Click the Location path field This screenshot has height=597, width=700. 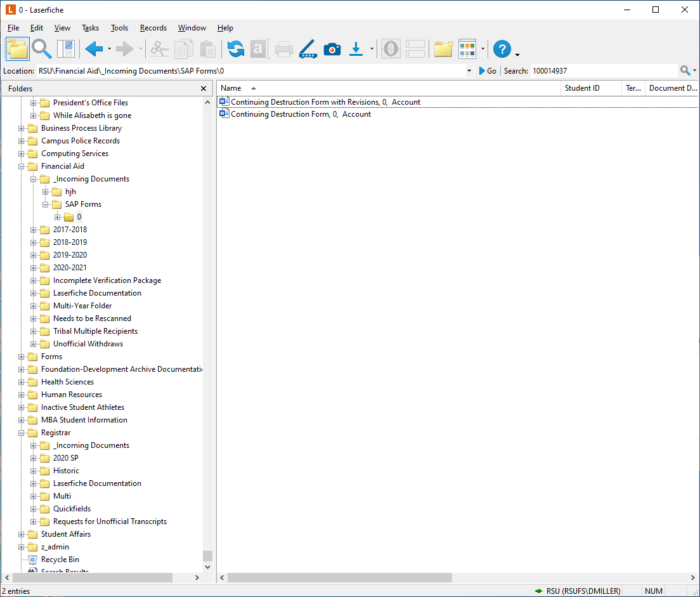tap(251, 70)
